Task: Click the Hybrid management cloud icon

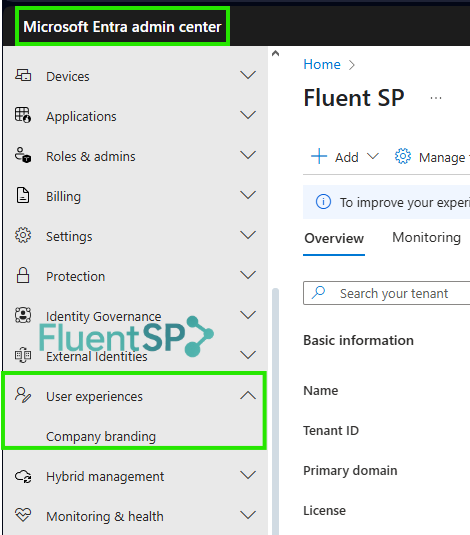Action: (x=23, y=476)
